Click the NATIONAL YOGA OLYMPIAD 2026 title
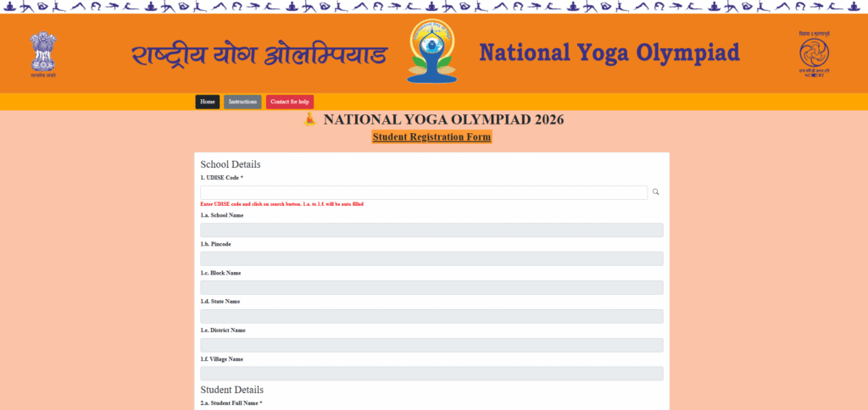Screen dimensions: 868x410 [443, 119]
